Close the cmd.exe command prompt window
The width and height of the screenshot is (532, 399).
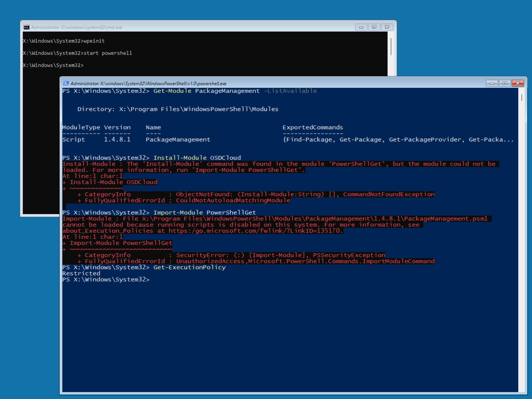(387, 27)
